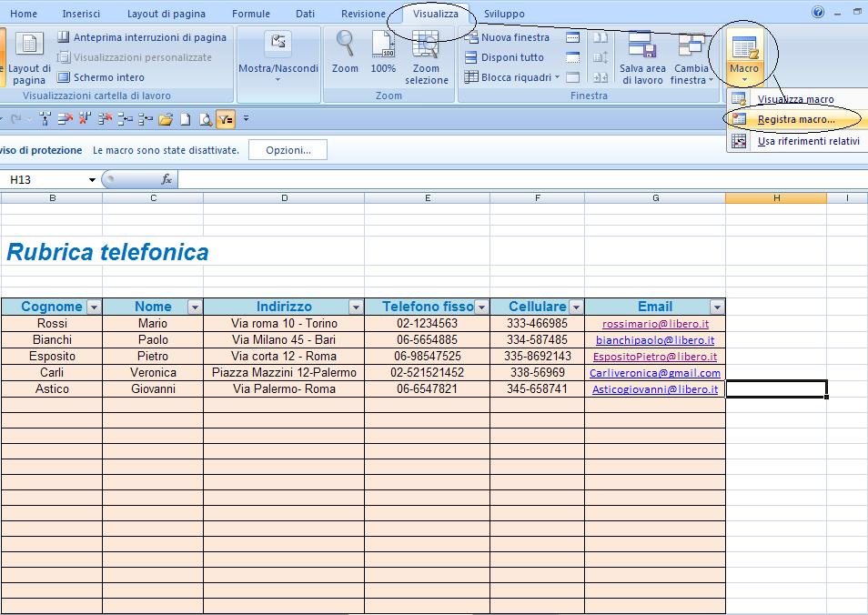This screenshot has width=868, height=615.
Task: Toggle the highlighted AutoFilter icon in quick access toolbar
Action: click(224, 118)
